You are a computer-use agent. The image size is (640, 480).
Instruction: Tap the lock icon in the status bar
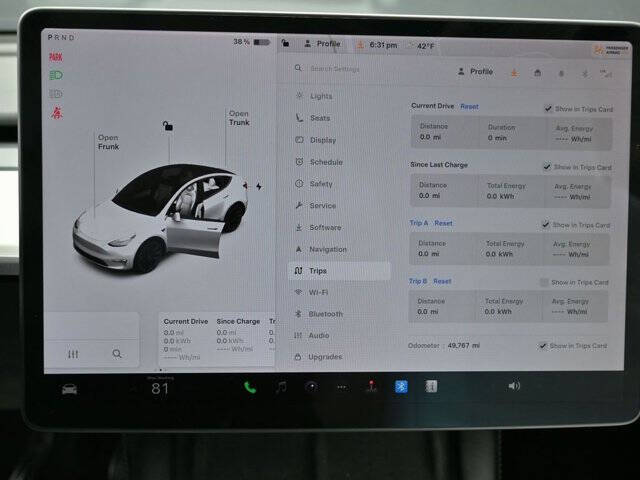pos(285,42)
